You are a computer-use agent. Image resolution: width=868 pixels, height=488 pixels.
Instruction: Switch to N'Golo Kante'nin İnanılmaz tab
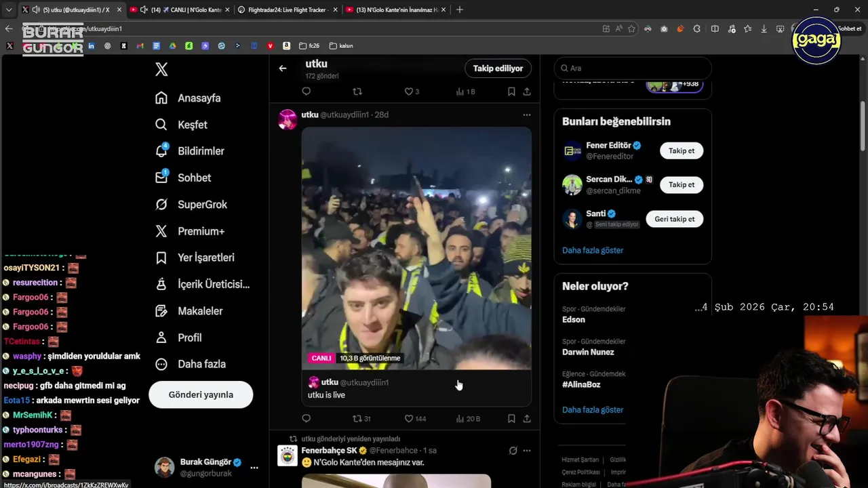[x=395, y=9]
